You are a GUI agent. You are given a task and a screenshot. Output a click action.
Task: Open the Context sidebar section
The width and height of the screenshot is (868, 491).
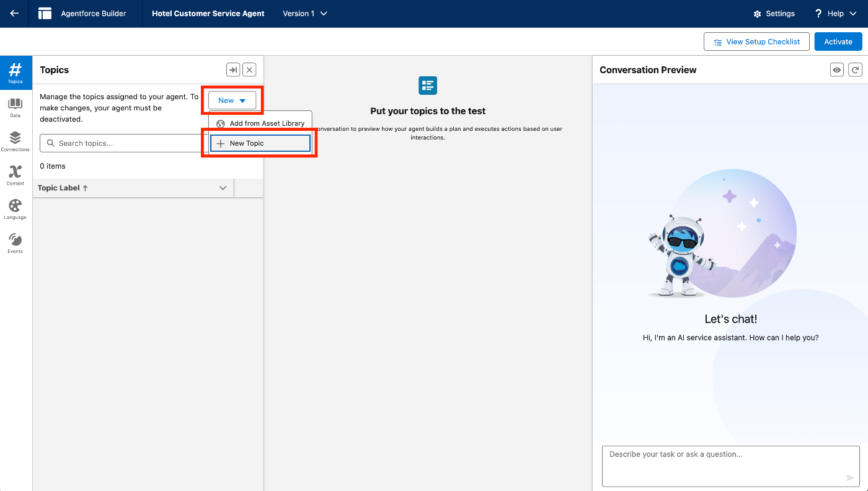15,176
